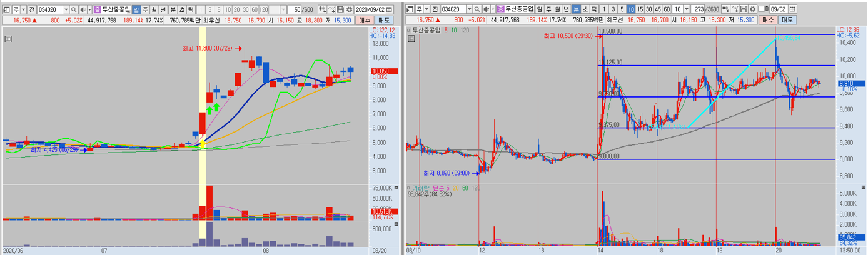Image resolution: width=868 pixels, height=255 pixels.
Task: Click the save disk icon in left chart
Action: (x=340, y=9)
